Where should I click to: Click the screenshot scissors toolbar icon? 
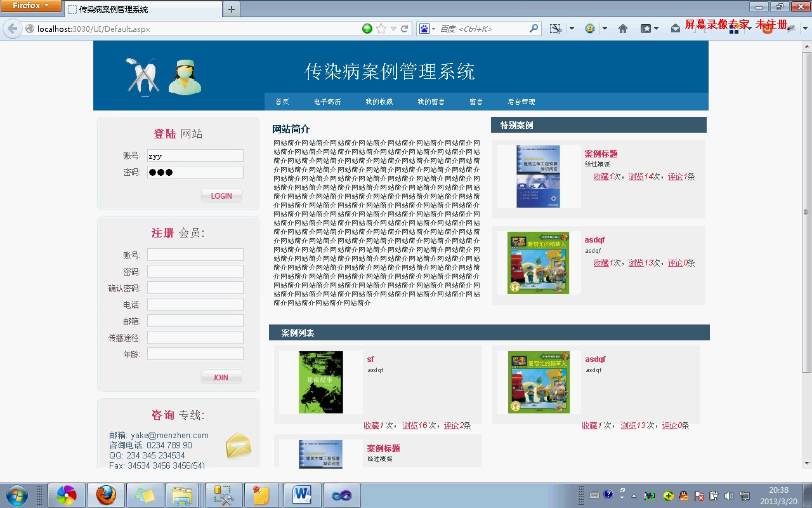click(x=556, y=29)
